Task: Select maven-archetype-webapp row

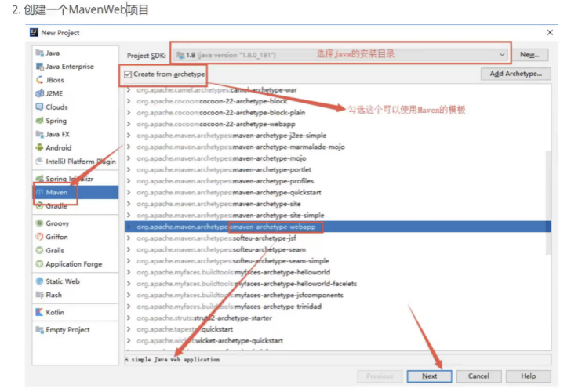Action: [337, 227]
